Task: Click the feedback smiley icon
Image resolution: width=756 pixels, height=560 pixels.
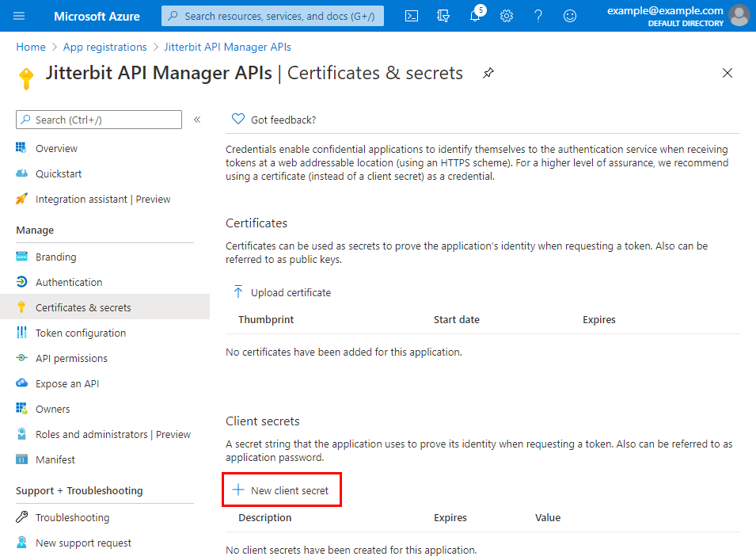Action: click(x=570, y=16)
